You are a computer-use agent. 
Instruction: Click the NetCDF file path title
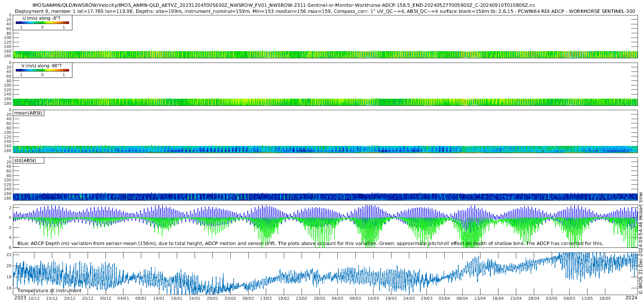tap(284, 5)
